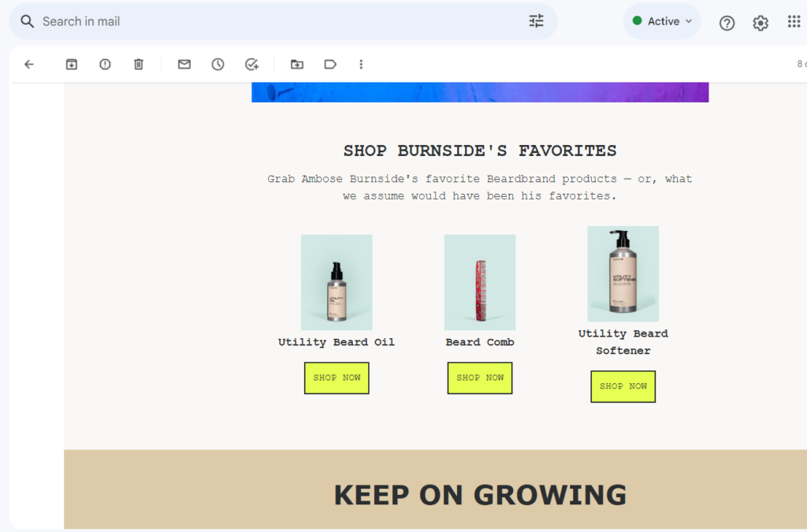The height and width of the screenshot is (532, 807).
Task: Click the search magnifier icon
Action: click(x=27, y=21)
